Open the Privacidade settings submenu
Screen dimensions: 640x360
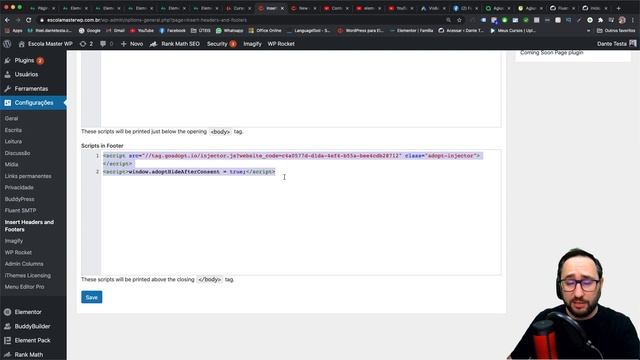(19, 187)
